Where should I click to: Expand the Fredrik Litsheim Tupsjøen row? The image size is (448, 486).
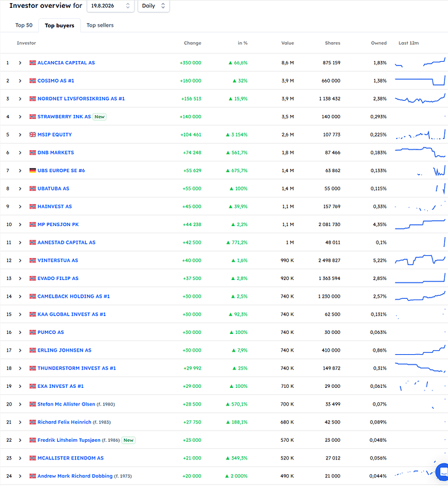click(x=20, y=440)
